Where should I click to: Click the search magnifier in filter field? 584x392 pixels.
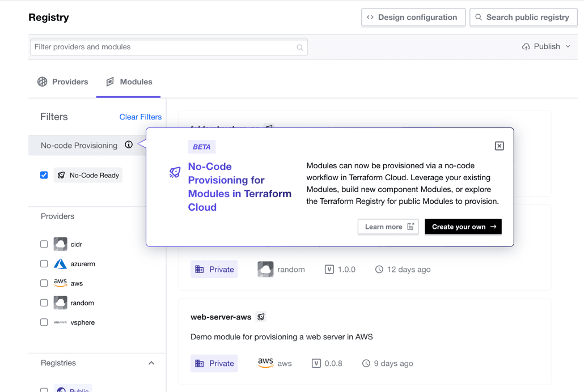click(300, 48)
